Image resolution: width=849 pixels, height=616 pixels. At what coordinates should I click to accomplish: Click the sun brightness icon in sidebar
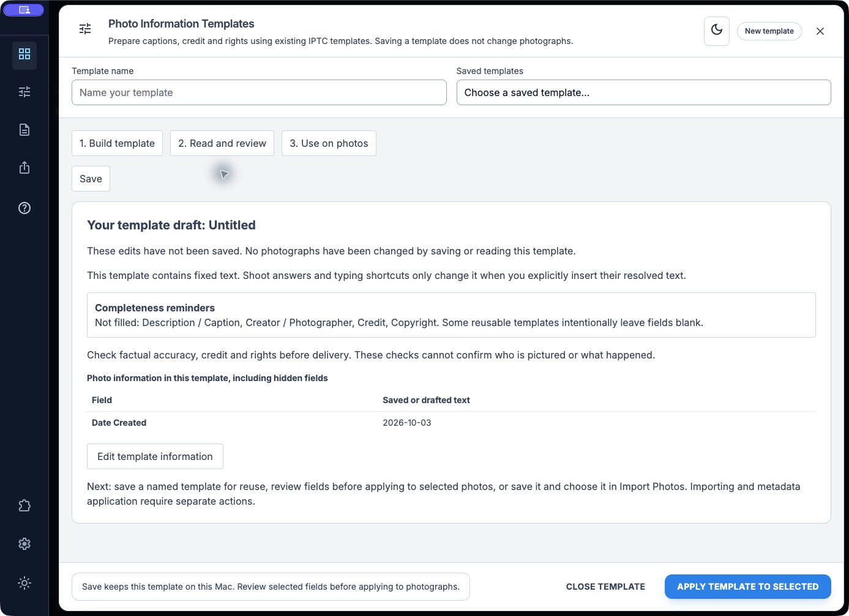tap(24, 583)
